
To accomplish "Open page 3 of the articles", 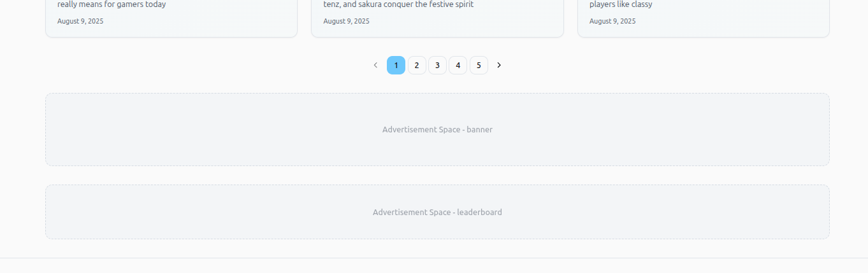I will click(437, 65).
